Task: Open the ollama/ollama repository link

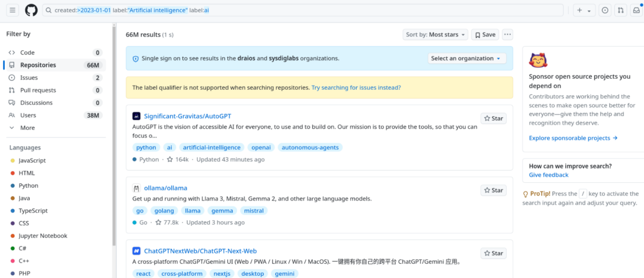Action: click(166, 188)
